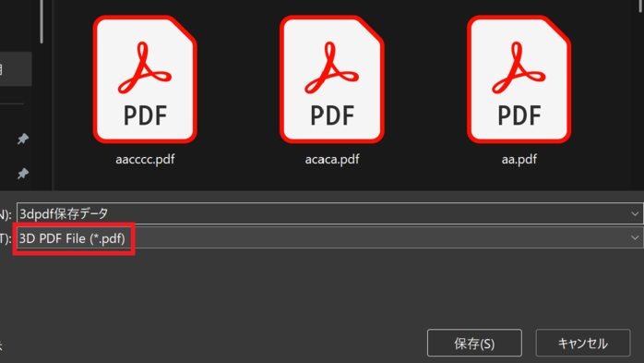Select the aacccc.pdf file icon

[145, 79]
